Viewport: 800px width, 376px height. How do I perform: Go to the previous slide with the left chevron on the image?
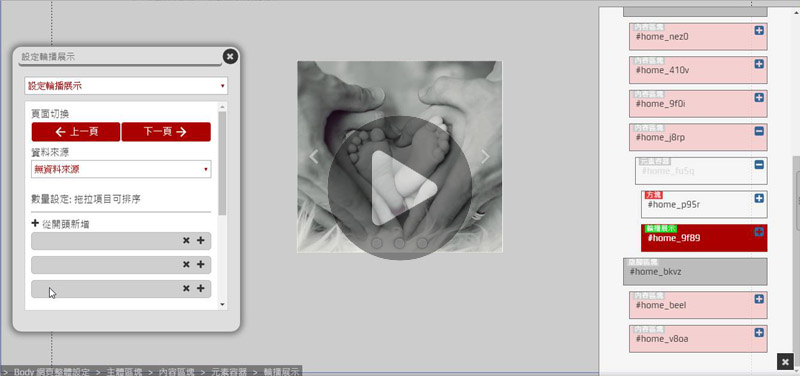tap(314, 157)
